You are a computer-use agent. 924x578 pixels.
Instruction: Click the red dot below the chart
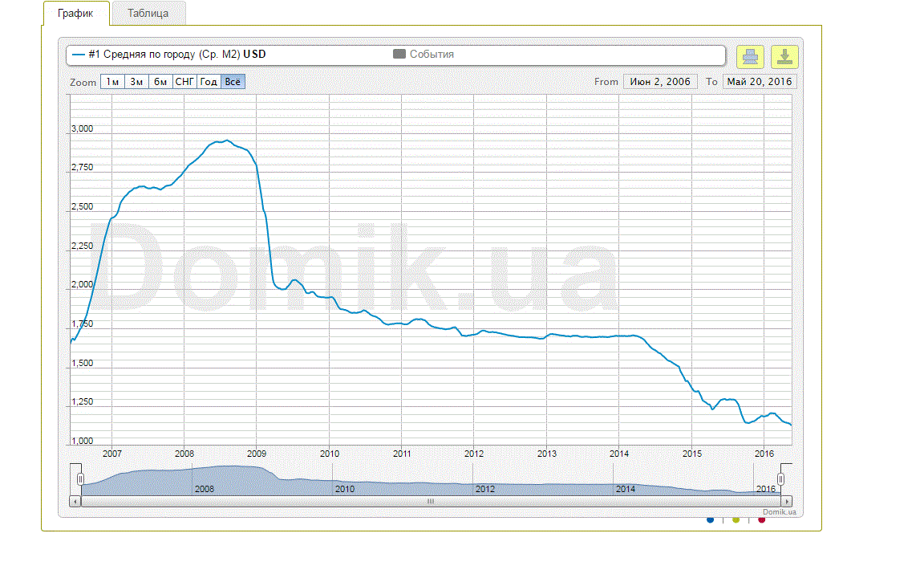[x=762, y=520]
